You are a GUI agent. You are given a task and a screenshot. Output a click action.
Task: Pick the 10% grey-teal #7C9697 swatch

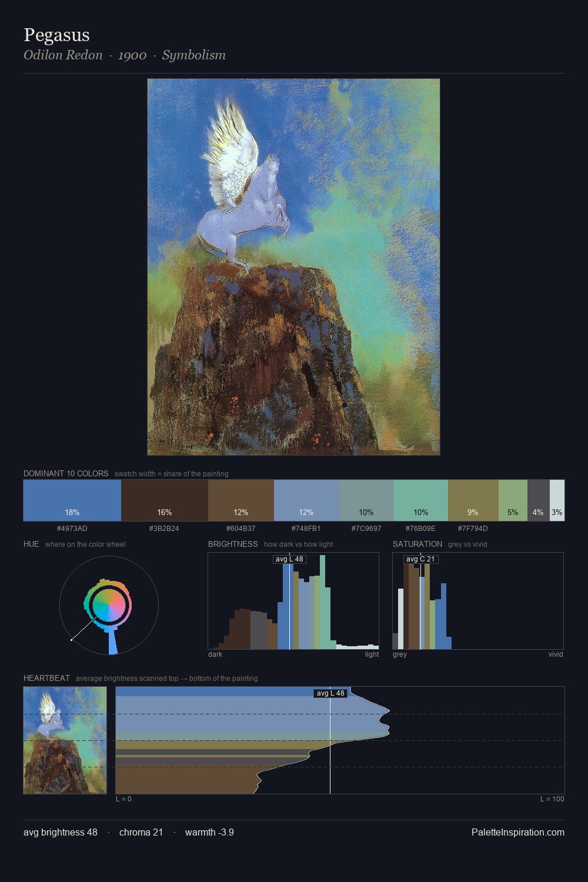click(366, 500)
